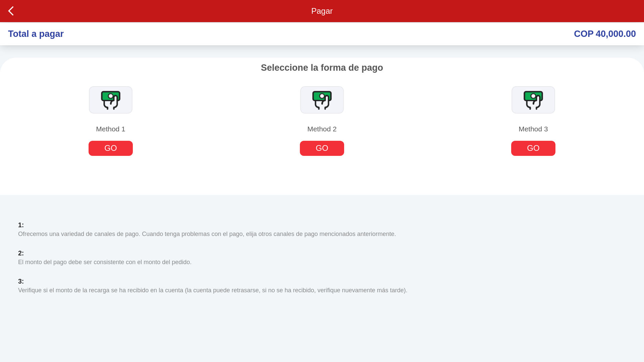Click Seleccione la forma de pago heading

322,68
